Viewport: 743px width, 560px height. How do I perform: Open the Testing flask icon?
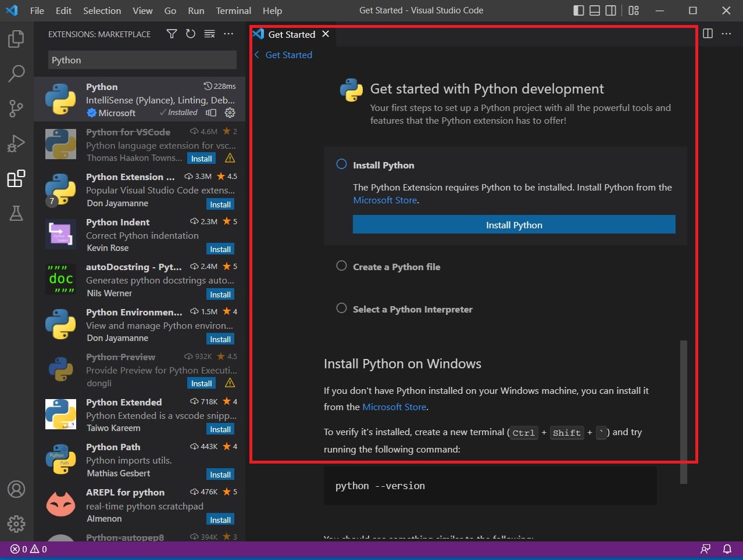[x=16, y=213]
